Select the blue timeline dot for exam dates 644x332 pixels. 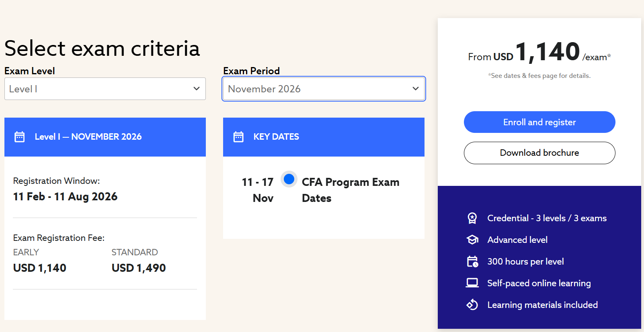coord(289,179)
